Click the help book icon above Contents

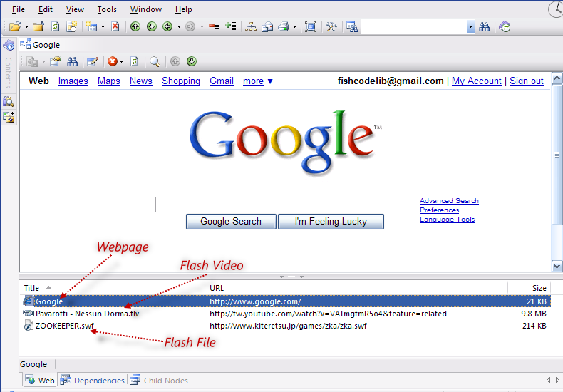(9, 45)
